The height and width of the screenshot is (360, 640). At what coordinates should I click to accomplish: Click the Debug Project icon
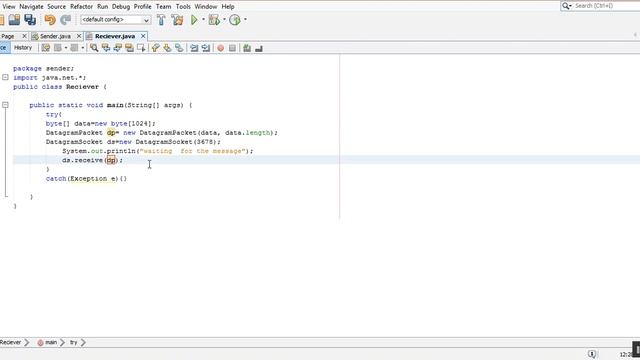[214, 20]
